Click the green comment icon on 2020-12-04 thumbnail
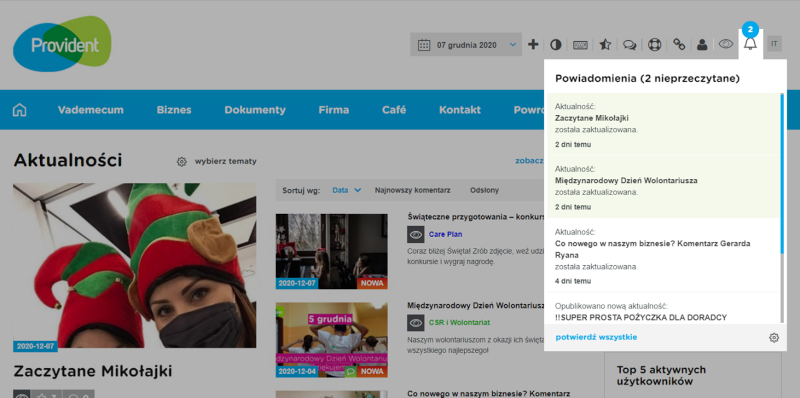Viewport: 800px width, 398px height. (x=351, y=371)
